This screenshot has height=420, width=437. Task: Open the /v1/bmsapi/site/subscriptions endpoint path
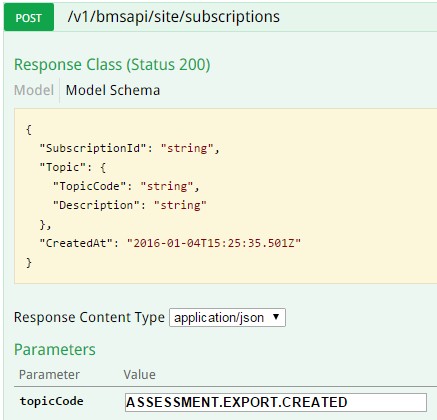pyautogui.click(x=173, y=17)
